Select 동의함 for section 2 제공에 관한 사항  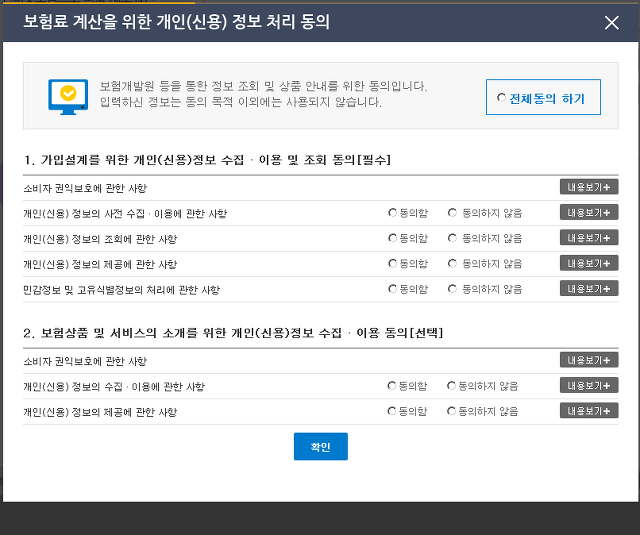[x=391, y=411]
